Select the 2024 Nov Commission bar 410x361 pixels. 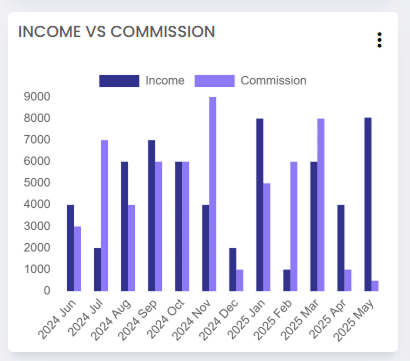coord(212,194)
